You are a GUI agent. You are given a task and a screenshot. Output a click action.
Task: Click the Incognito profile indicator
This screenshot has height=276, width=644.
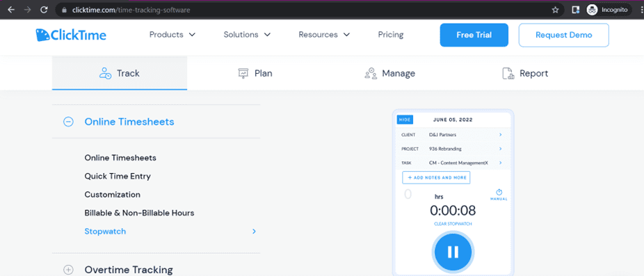pos(609,10)
